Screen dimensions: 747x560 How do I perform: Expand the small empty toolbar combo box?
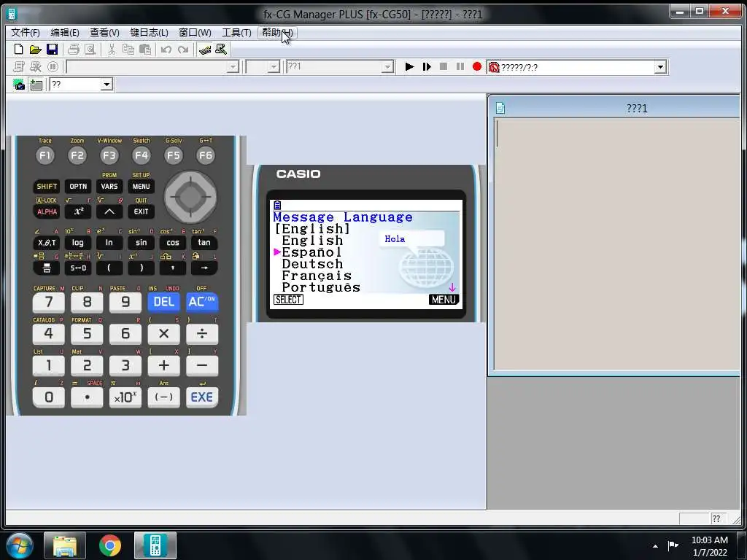[274, 67]
